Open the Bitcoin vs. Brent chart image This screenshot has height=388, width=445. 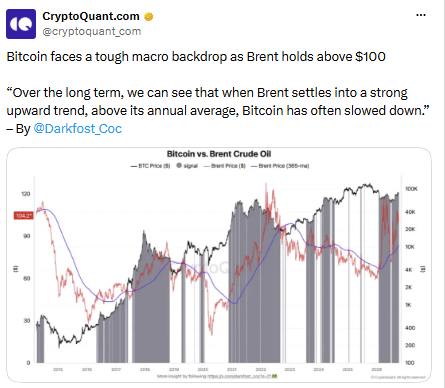pos(219,265)
